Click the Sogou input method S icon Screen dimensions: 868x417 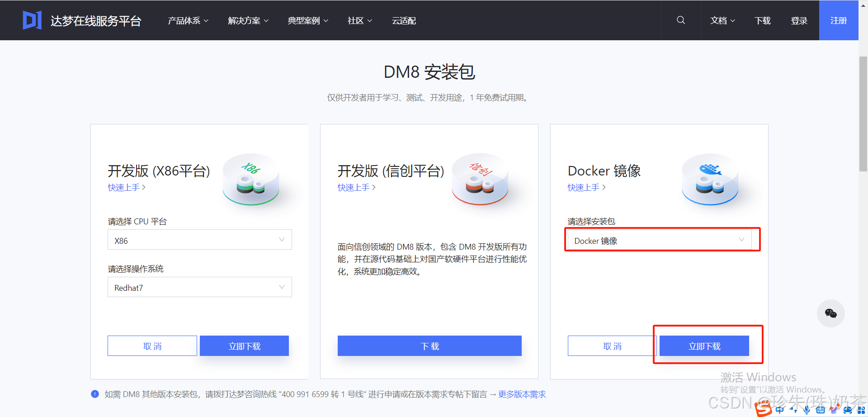[763, 408]
